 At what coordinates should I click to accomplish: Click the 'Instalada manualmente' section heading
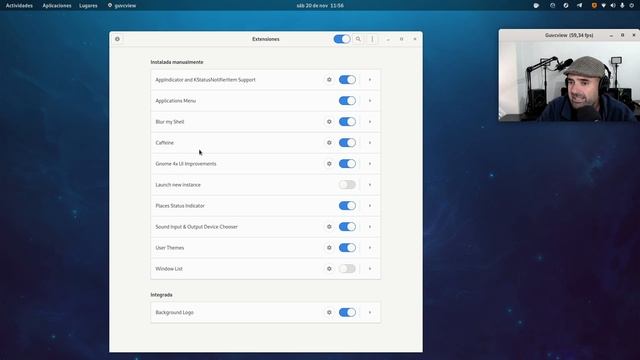[x=177, y=62]
